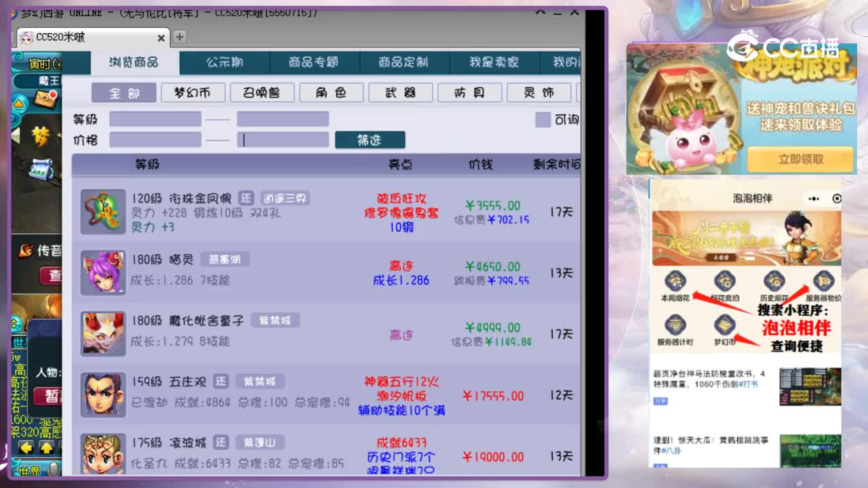The width and height of the screenshot is (868, 488).
Task: Filter by 灵饰 category
Action: 539,93
